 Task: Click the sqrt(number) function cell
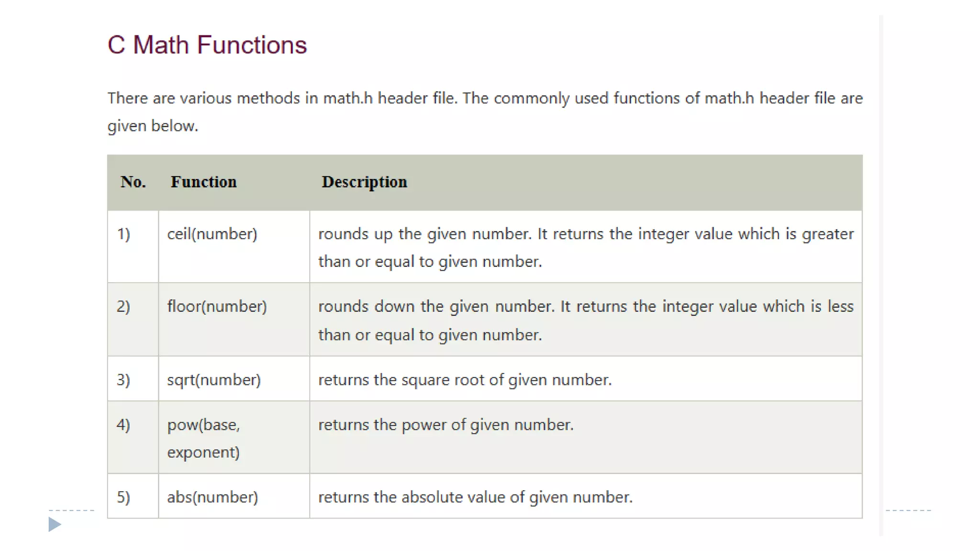coord(234,379)
